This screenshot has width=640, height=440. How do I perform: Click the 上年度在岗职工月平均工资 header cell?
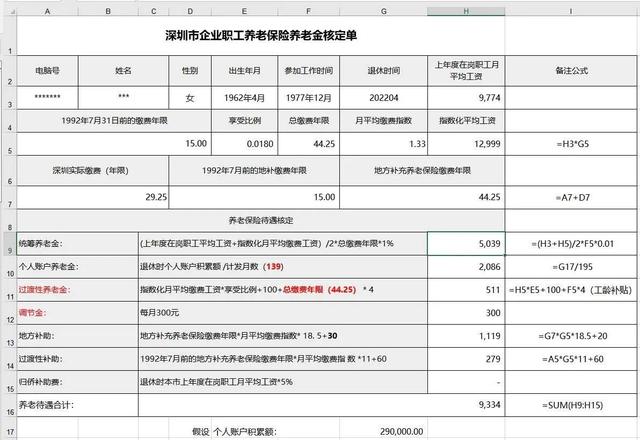(466, 71)
